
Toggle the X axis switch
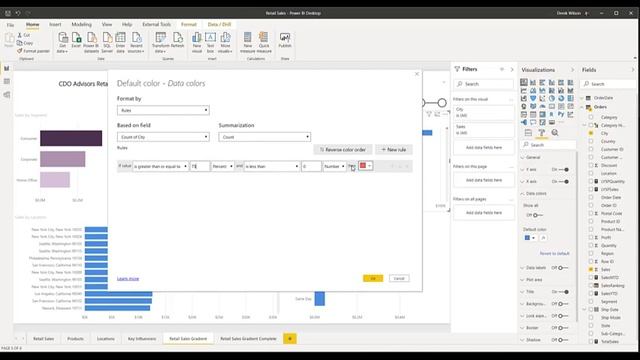click(564, 181)
